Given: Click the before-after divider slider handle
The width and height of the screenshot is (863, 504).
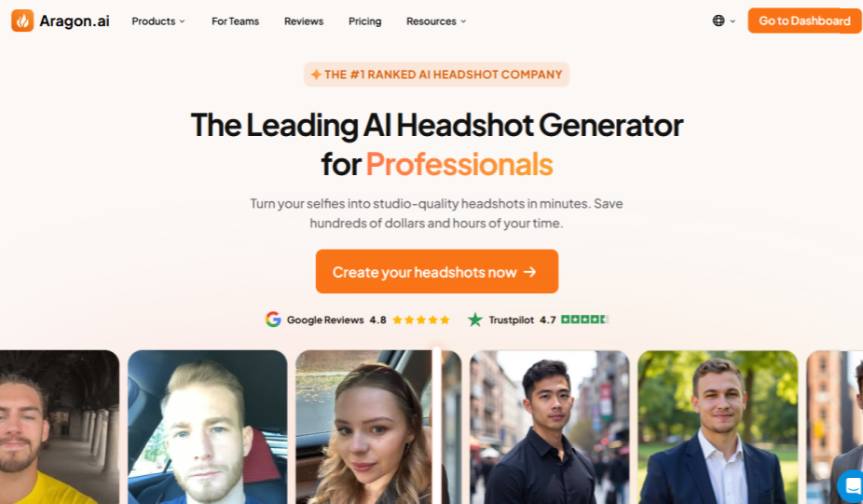Looking at the screenshot, I should pos(437,426).
